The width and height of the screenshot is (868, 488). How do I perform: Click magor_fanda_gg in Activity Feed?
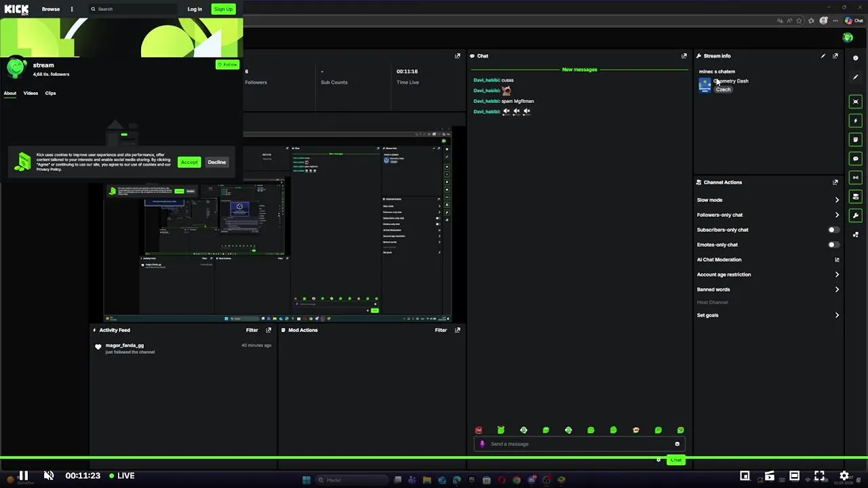coord(125,346)
